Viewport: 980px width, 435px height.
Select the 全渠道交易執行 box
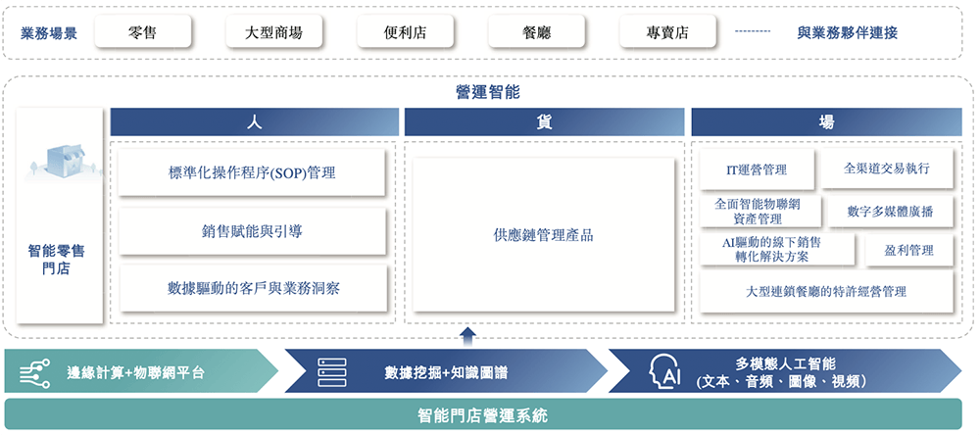coord(887,169)
